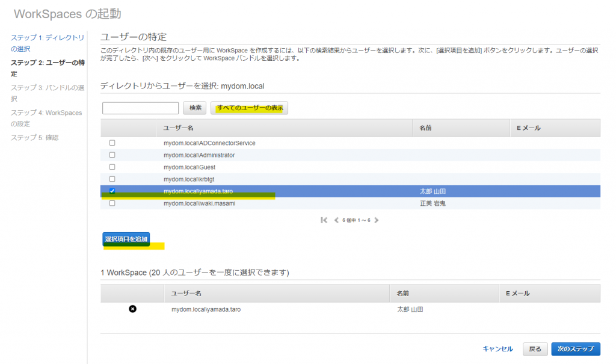Check the iwaki.masami user checkbox
The height and width of the screenshot is (364, 616).
(112, 203)
